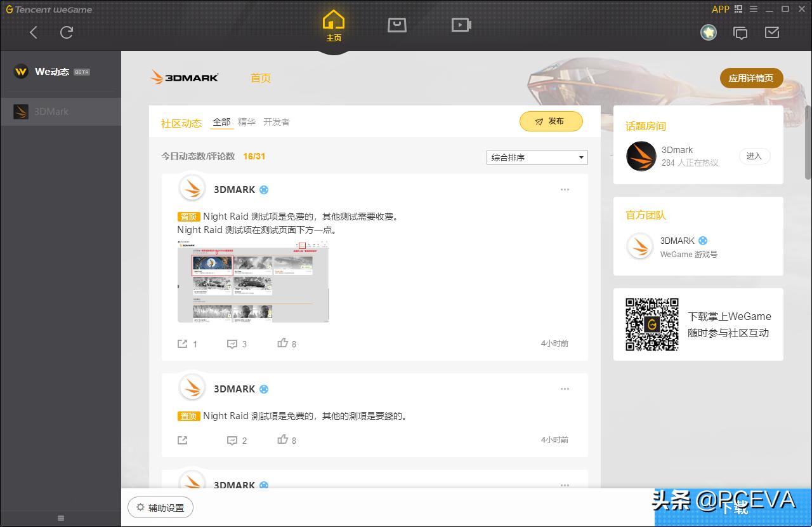
Task: Click 进入 to enter the 3Dmark topic room
Action: tap(754, 156)
